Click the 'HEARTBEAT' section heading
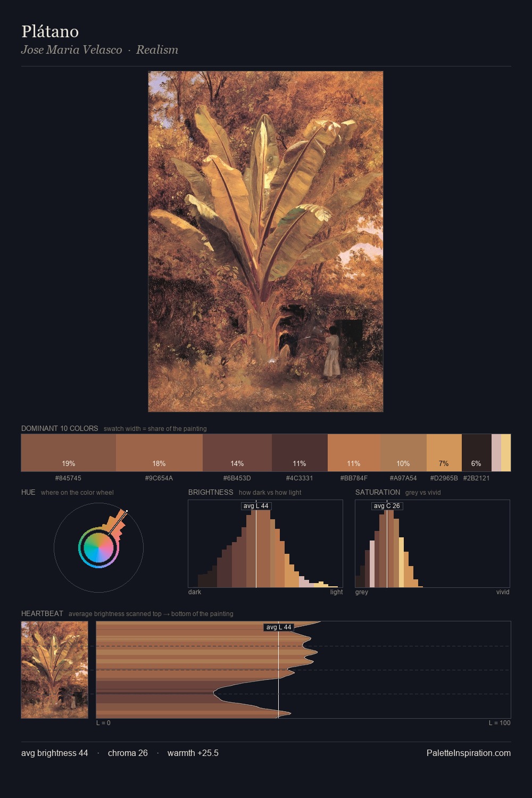The height and width of the screenshot is (798, 532). (x=42, y=613)
